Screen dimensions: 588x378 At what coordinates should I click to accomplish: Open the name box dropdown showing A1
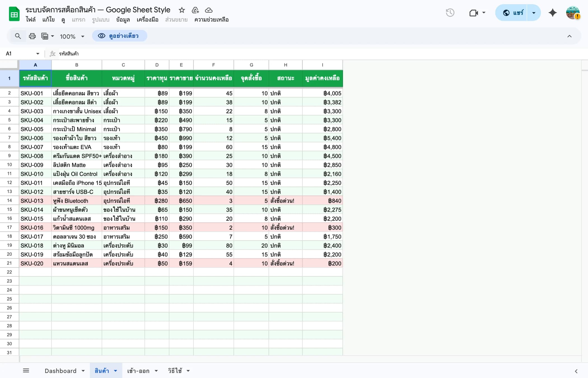tap(38, 53)
